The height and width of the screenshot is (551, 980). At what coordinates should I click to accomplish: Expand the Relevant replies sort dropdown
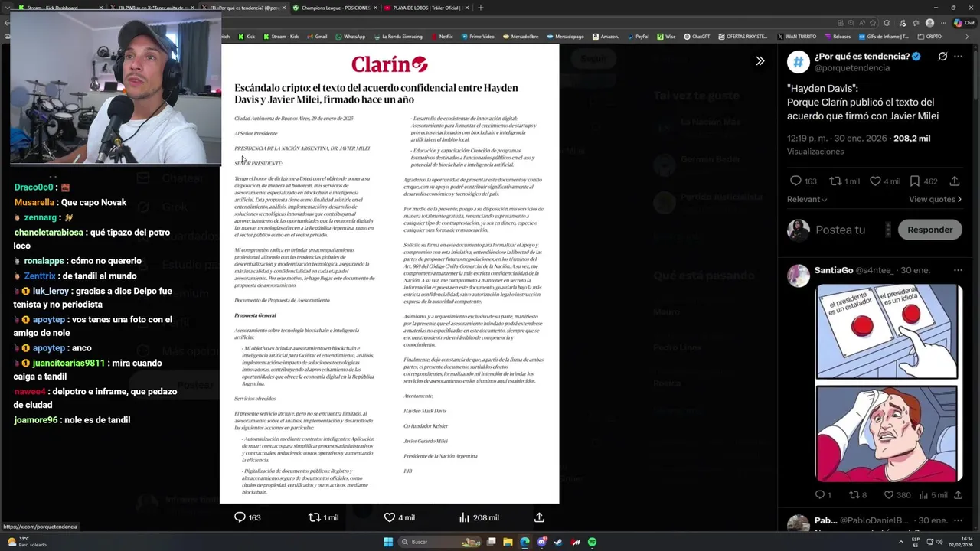click(x=807, y=199)
